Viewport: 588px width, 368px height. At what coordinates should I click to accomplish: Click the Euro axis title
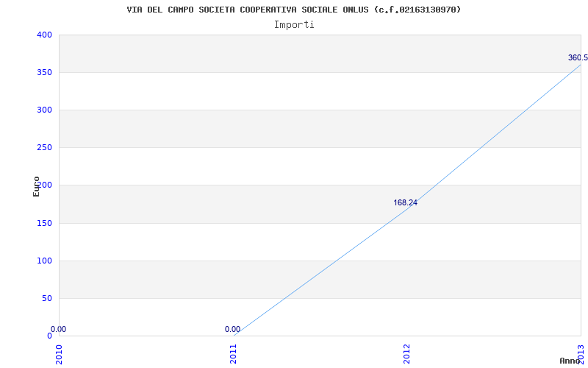point(36,186)
